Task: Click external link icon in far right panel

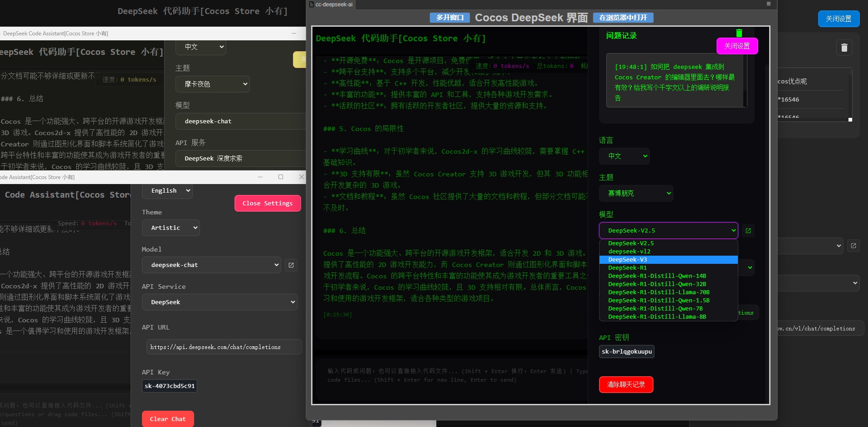Action: 853,246
